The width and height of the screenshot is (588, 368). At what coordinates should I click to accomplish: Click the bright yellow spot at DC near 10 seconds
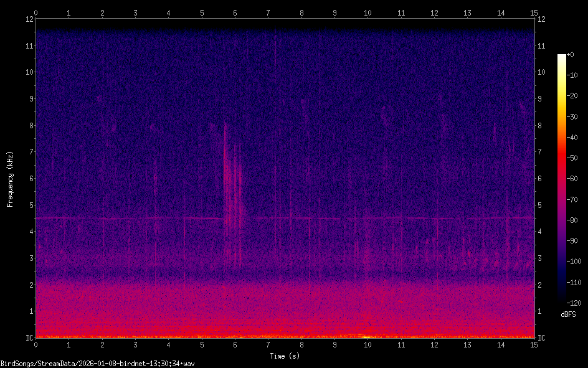366,337
